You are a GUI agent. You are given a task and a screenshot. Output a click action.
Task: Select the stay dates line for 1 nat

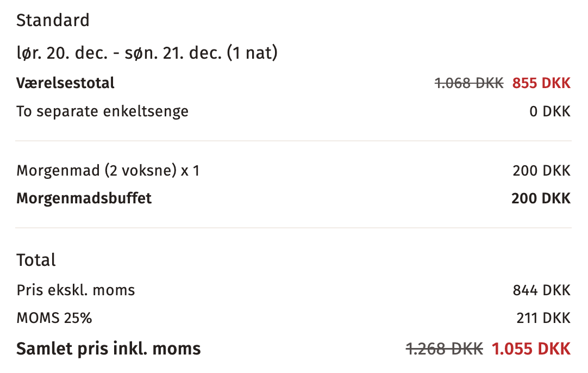coord(147,53)
